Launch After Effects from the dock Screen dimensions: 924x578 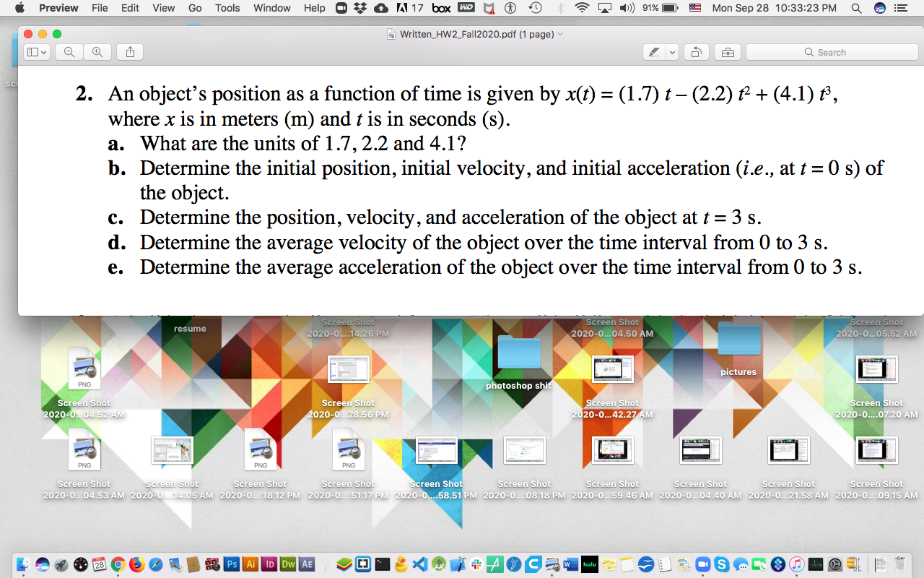point(305,564)
